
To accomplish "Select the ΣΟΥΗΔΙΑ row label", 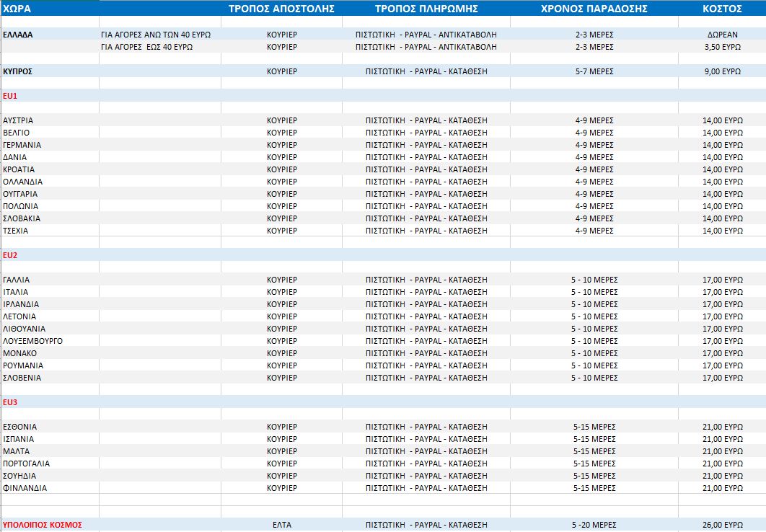I will coord(19,475).
